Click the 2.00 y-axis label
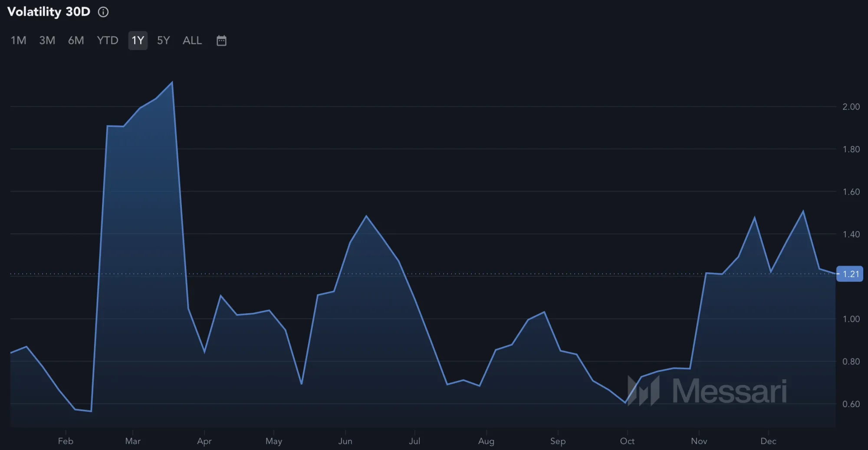The height and width of the screenshot is (450, 868). click(851, 107)
